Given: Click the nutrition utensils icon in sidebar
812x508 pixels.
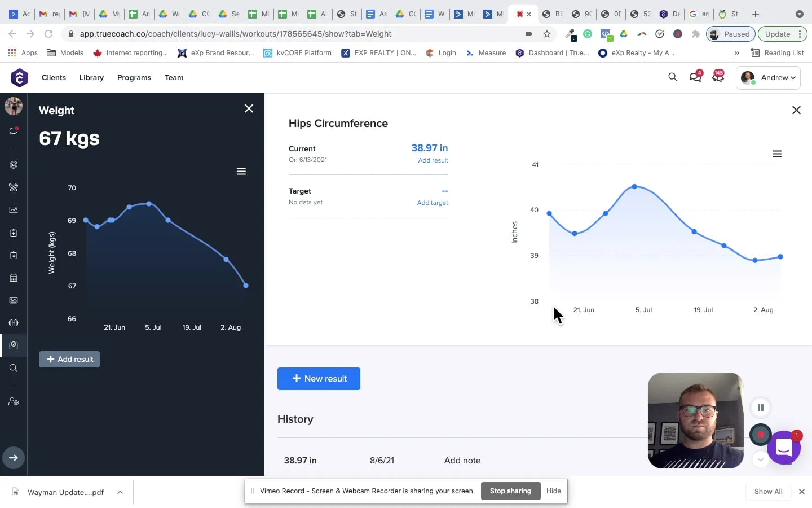Looking at the screenshot, I should click(14, 187).
